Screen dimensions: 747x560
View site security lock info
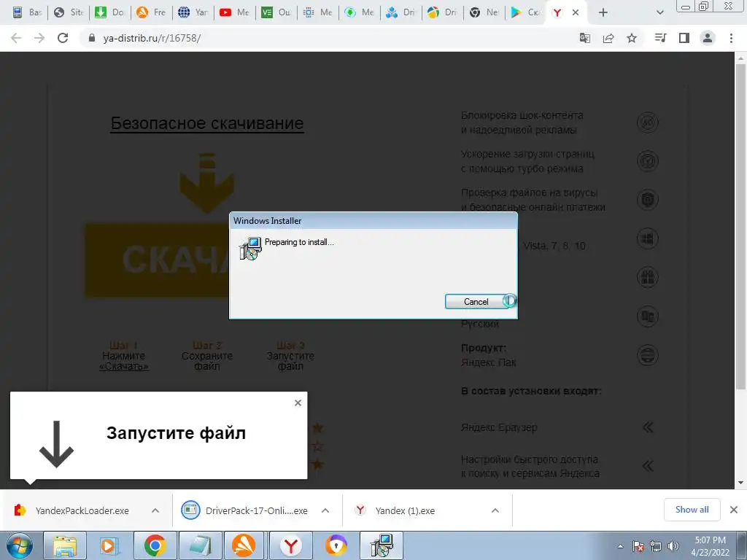tap(92, 38)
